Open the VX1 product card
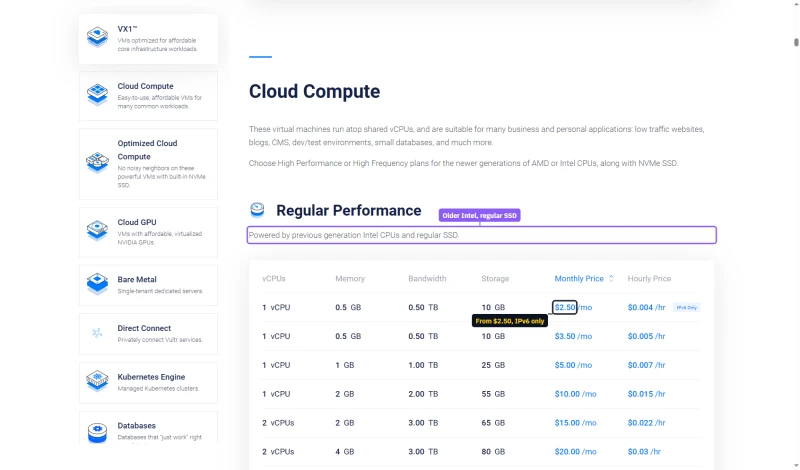This screenshot has width=800, height=470. [x=148, y=39]
